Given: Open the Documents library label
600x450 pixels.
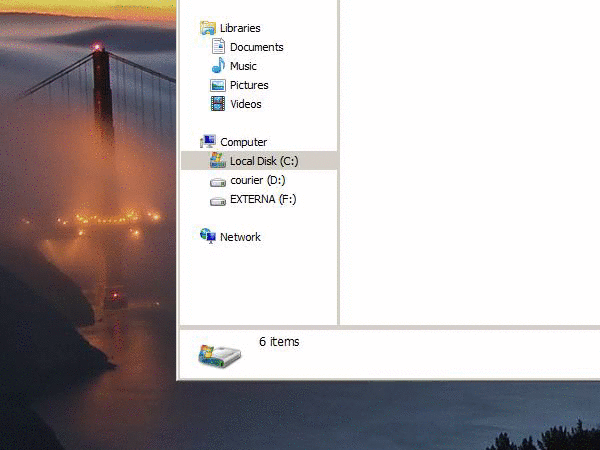Looking at the screenshot, I should [x=256, y=47].
